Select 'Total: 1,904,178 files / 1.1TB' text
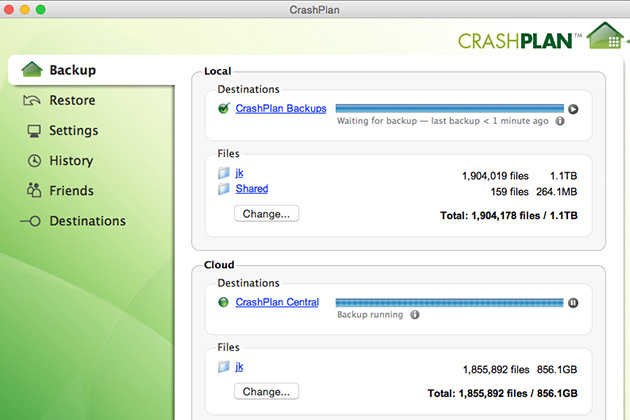 [x=509, y=215]
